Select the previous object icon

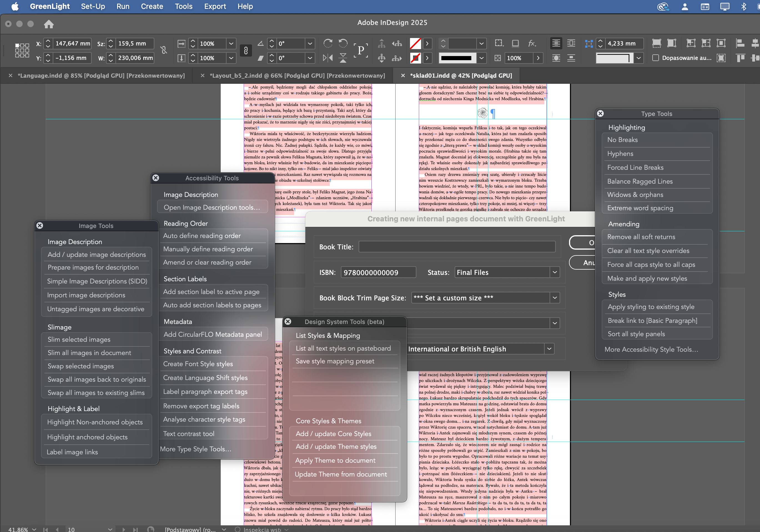click(397, 43)
